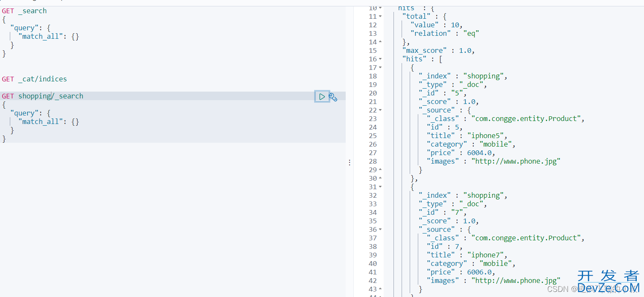Image resolution: width=644 pixels, height=297 pixels.
Task: Fold the first hit object at line 17
Action: 380,68
